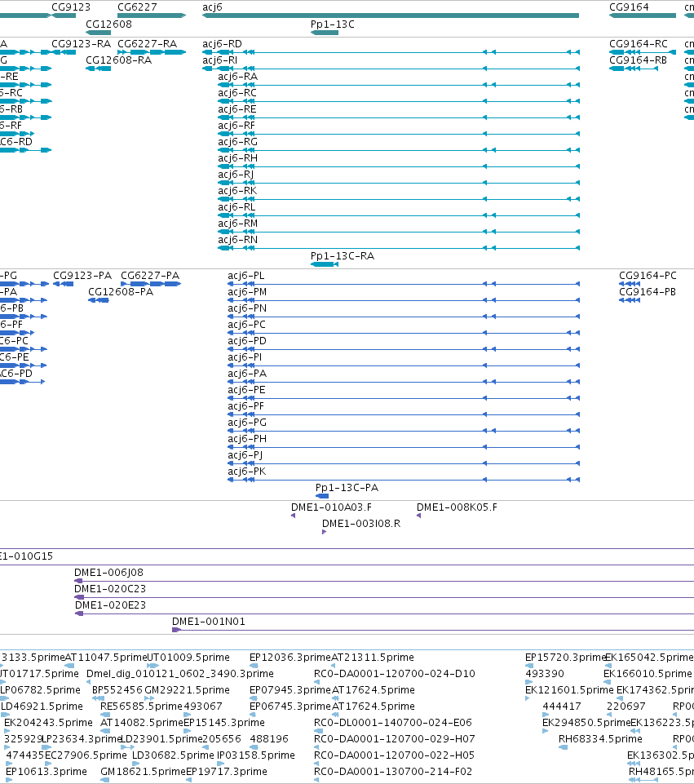The height and width of the screenshot is (784, 694).
Task: Click the DME1-008K05.F feature label
Action: 457,507
